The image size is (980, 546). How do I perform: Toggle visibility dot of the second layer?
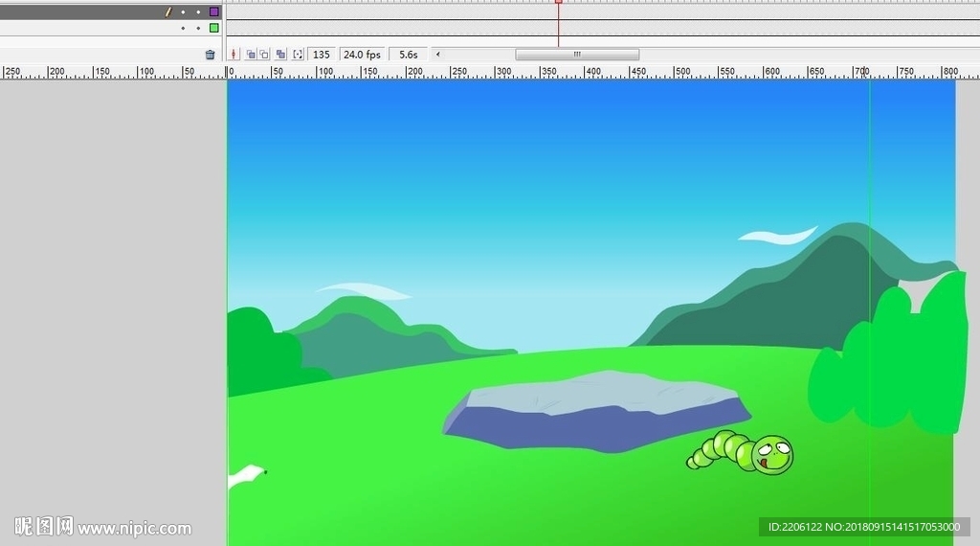pos(183,28)
